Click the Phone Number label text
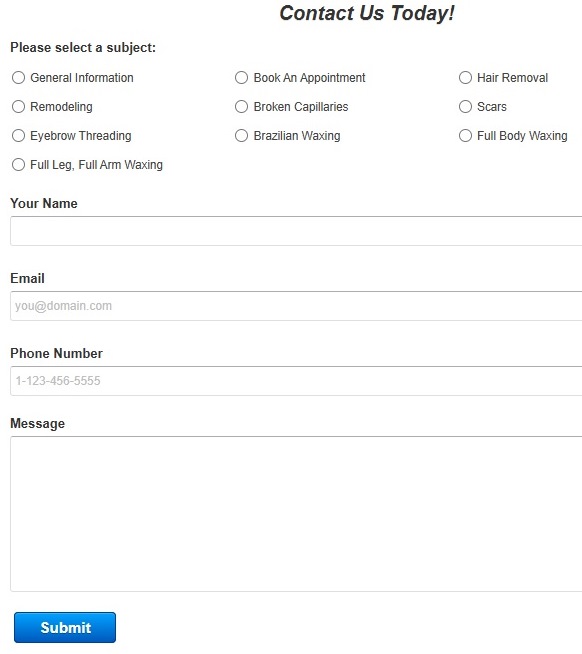Viewport: 582px width, 654px height. (x=56, y=353)
